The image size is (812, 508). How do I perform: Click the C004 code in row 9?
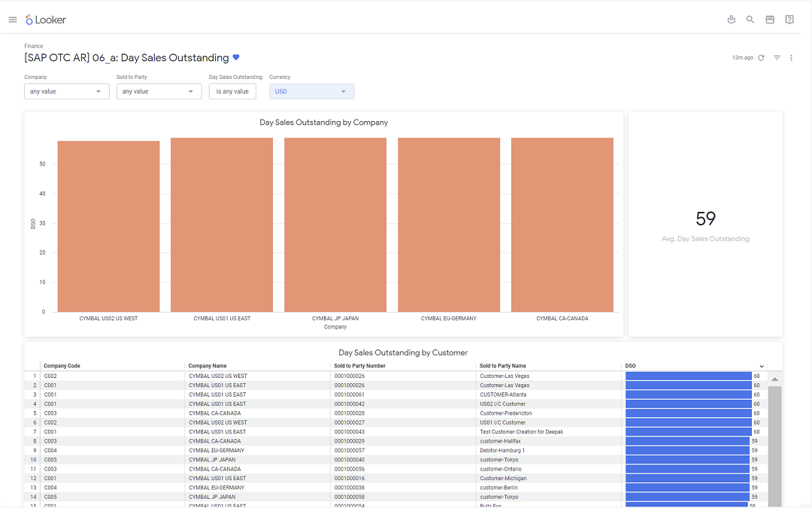[x=50, y=451]
